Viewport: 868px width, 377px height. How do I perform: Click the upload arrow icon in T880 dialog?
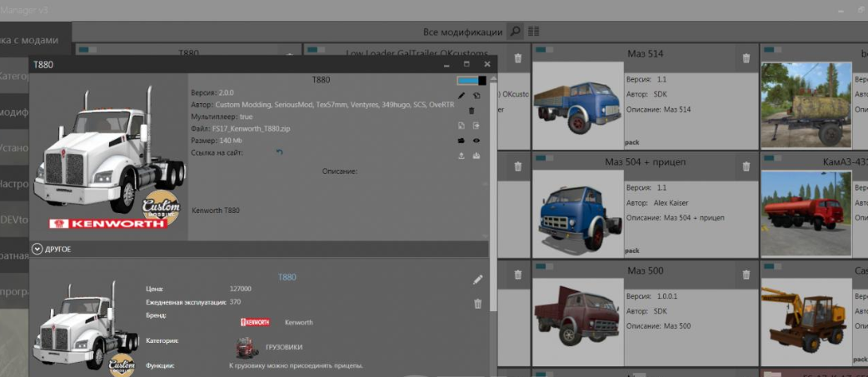tap(461, 156)
